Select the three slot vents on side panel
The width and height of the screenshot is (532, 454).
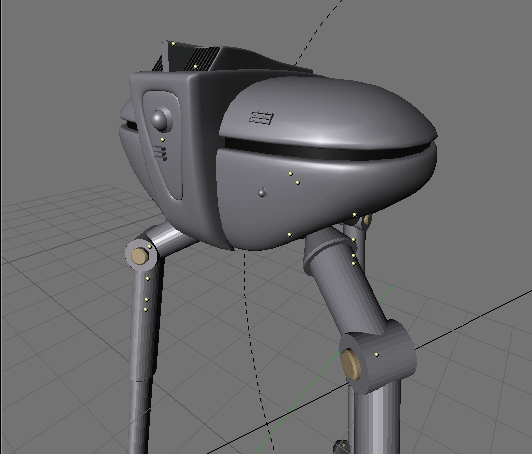tap(160, 153)
